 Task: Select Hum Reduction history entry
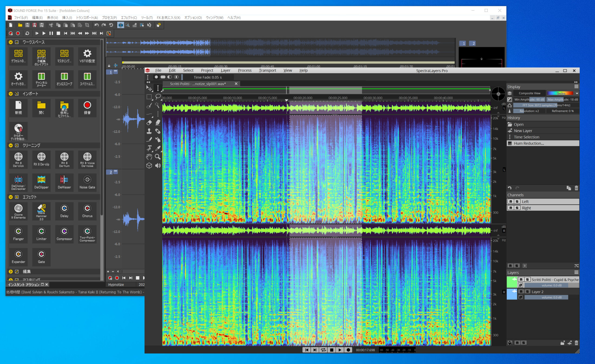point(543,143)
